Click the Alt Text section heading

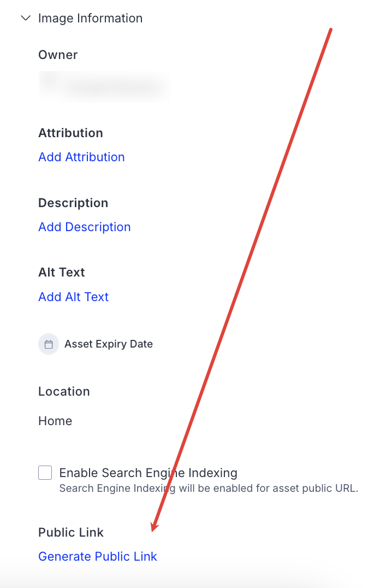61,272
